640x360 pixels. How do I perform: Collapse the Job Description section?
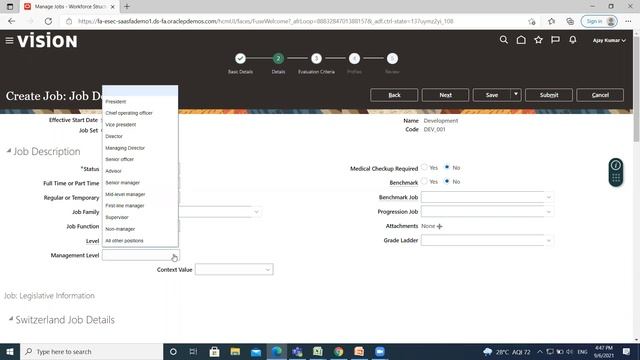click(9, 151)
